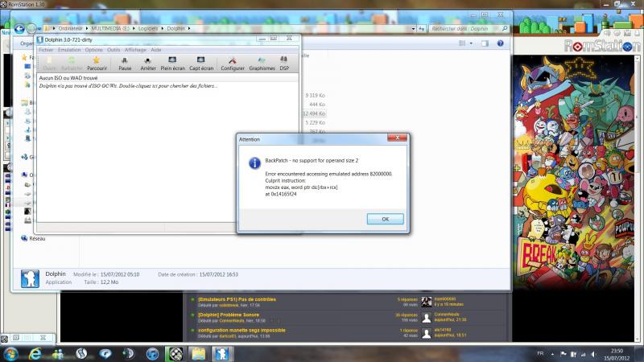Image resolution: width=644 pixels, height=362 pixels.
Task: Go back with Explorer's blue back arrow
Action: pos(19,29)
